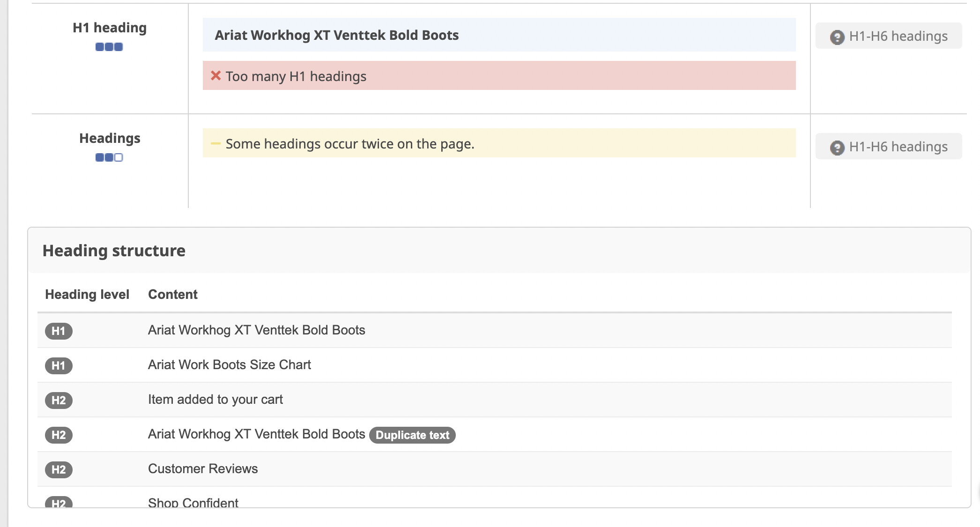This screenshot has height=527, width=980.
Task: Click the 'Headings' row label
Action: [x=110, y=138]
